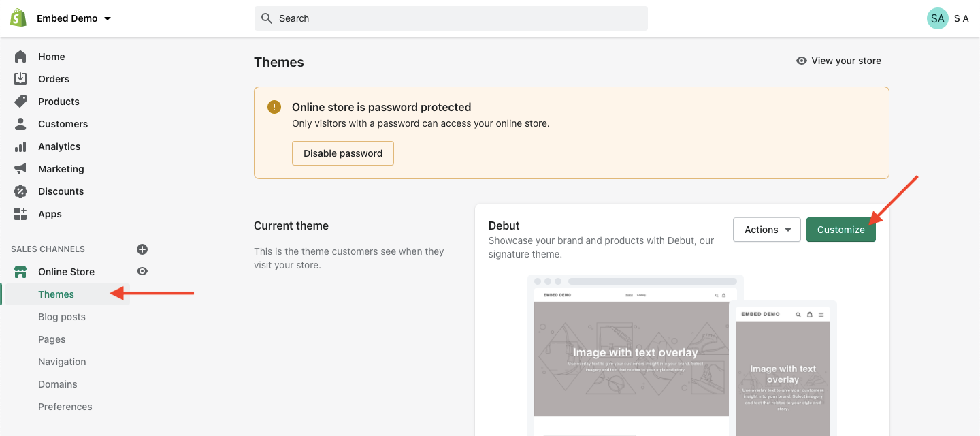
Task: Open Domains section
Action: 58,384
